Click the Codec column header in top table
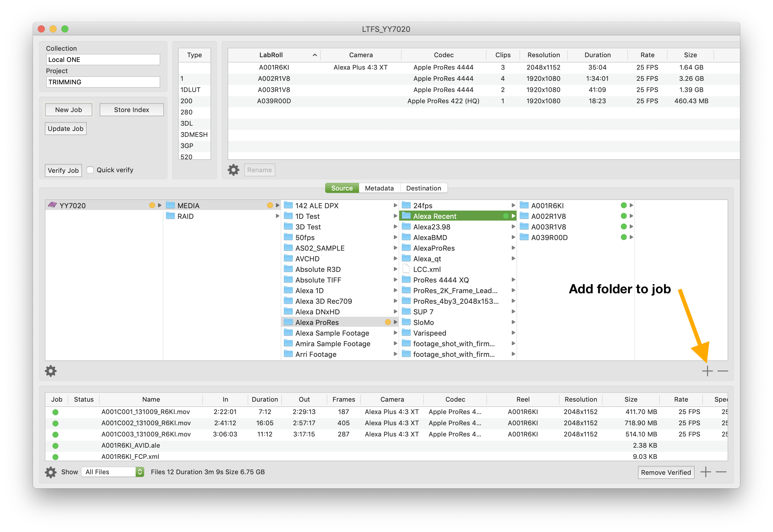Image resolution: width=773 pixels, height=532 pixels. (443, 55)
